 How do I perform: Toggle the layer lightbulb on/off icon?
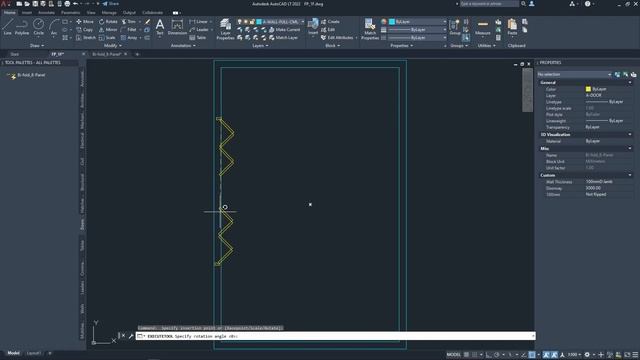click(240, 22)
